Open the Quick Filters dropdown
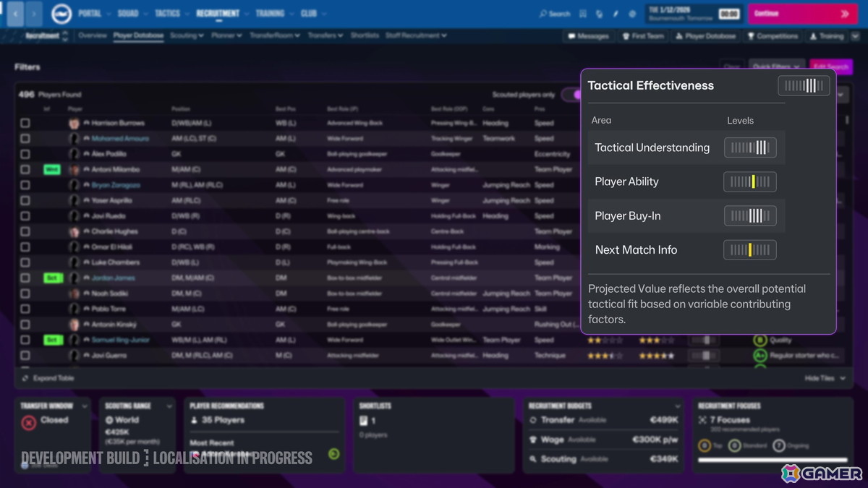The width and height of the screenshot is (868, 488). pos(776,67)
